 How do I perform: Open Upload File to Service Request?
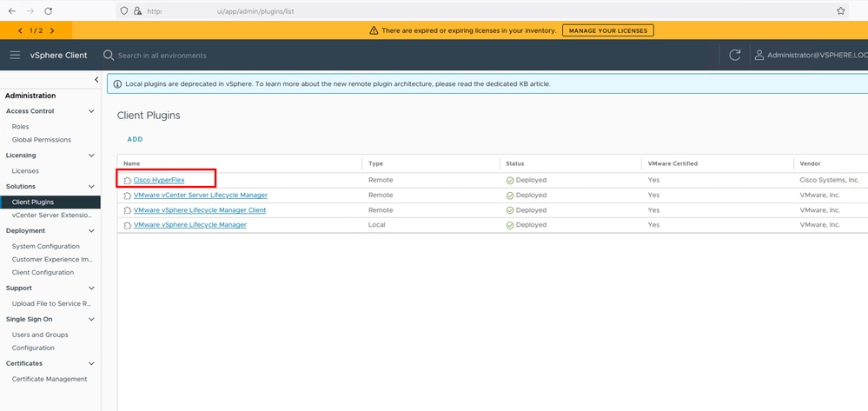click(x=51, y=304)
